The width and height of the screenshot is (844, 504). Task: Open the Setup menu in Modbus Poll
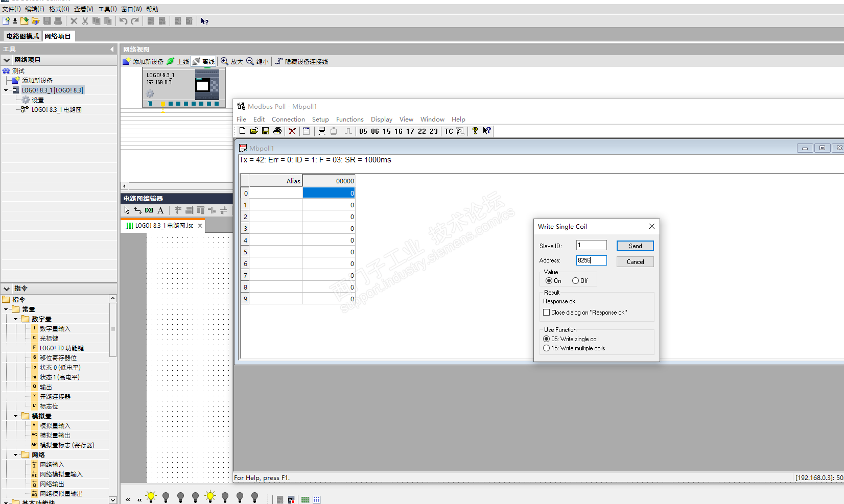320,119
